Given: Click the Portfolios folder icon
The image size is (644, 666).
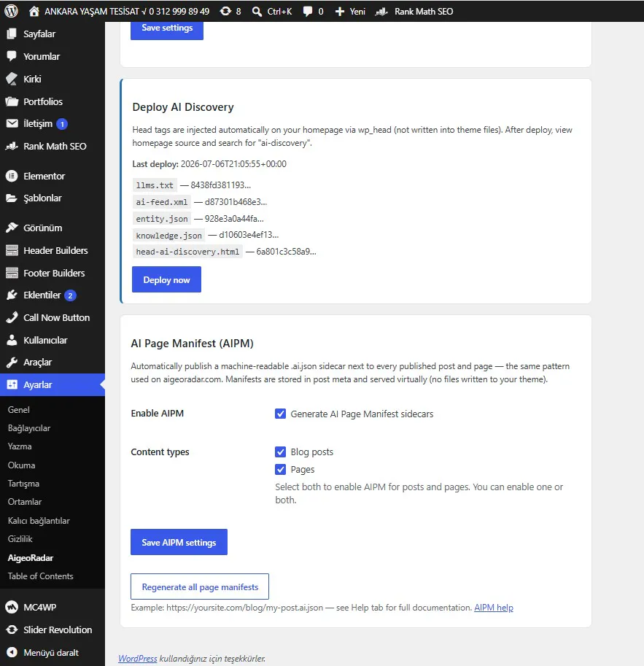Looking at the screenshot, I should (x=12, y=101).
